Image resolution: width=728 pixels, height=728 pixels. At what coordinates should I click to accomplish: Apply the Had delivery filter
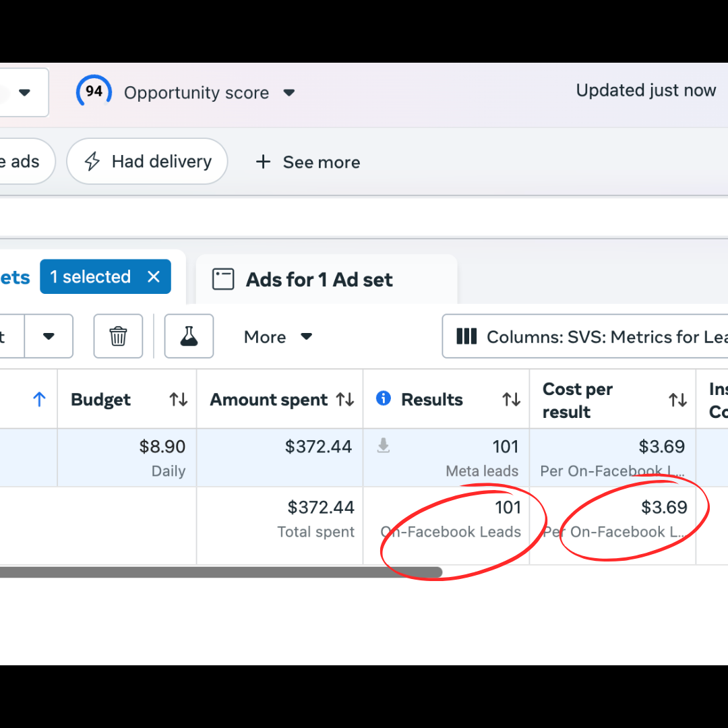point(147,162)
